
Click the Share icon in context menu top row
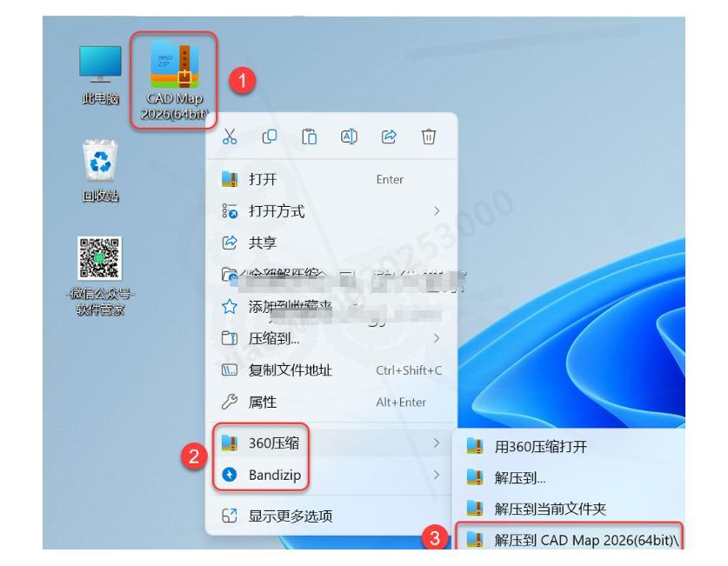389,137
